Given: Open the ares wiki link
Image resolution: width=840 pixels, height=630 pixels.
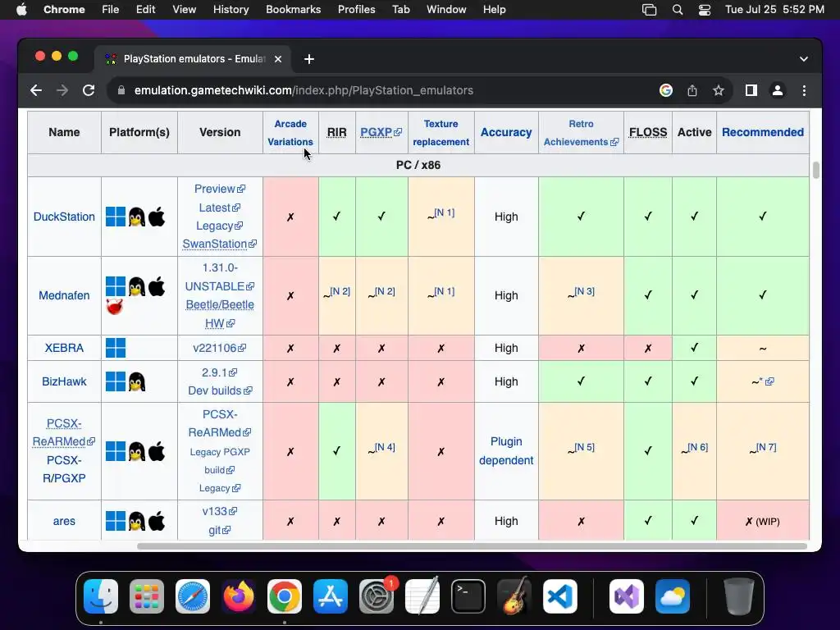Looking at the screenshot, I should point(64,521).
